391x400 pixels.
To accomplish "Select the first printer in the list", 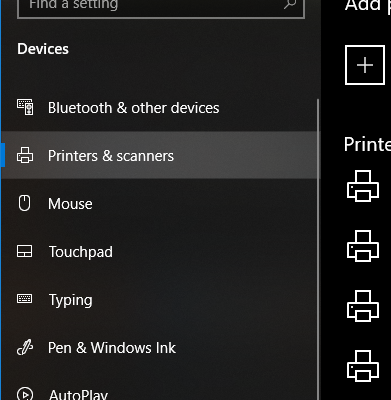I will (x=363, y=186).
